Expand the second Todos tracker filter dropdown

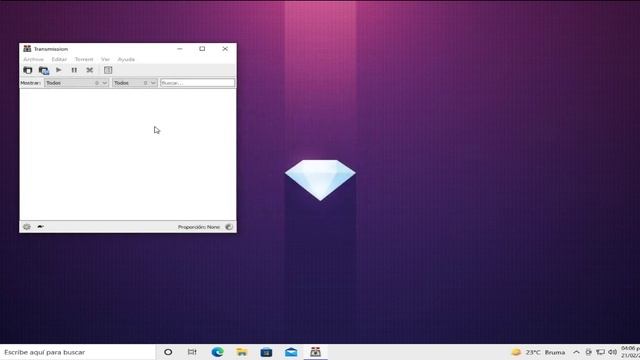point(135,83)
